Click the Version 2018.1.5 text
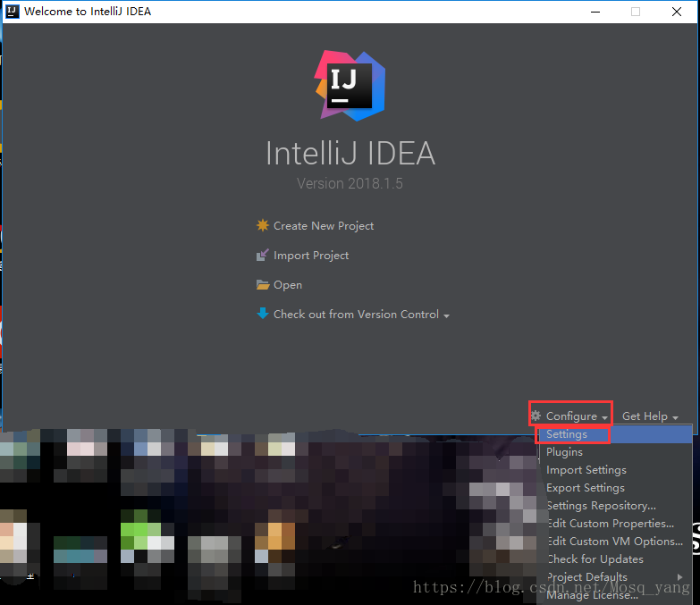The width and height of the screenshot is (700, 605). click(x=350, y=183)
